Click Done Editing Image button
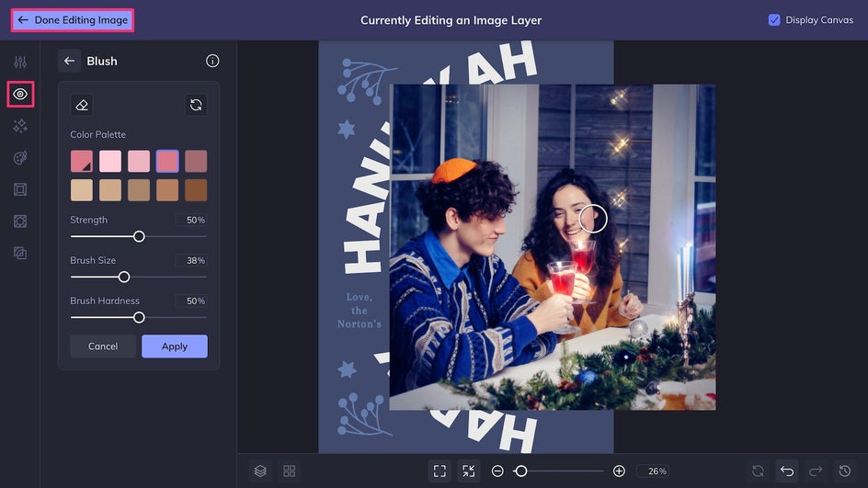 73,20
